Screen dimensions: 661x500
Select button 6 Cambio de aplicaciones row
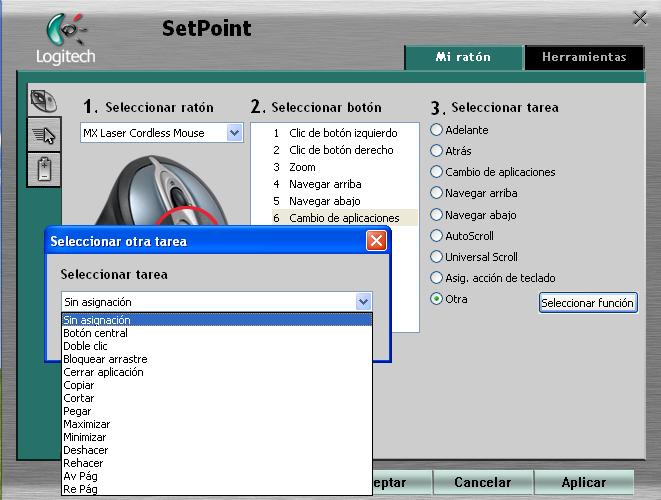pyautogui.click(x=344, y=218)
